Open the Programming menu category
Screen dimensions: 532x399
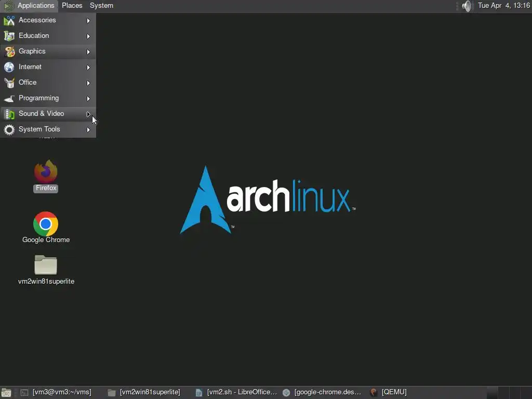coord(48,98)
